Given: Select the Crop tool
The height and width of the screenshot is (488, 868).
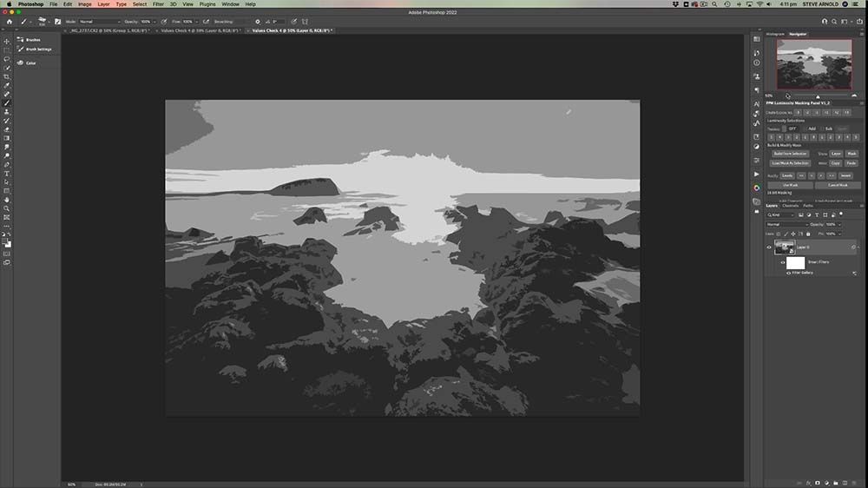Looking at the screenshot, I should coord(7,76).
